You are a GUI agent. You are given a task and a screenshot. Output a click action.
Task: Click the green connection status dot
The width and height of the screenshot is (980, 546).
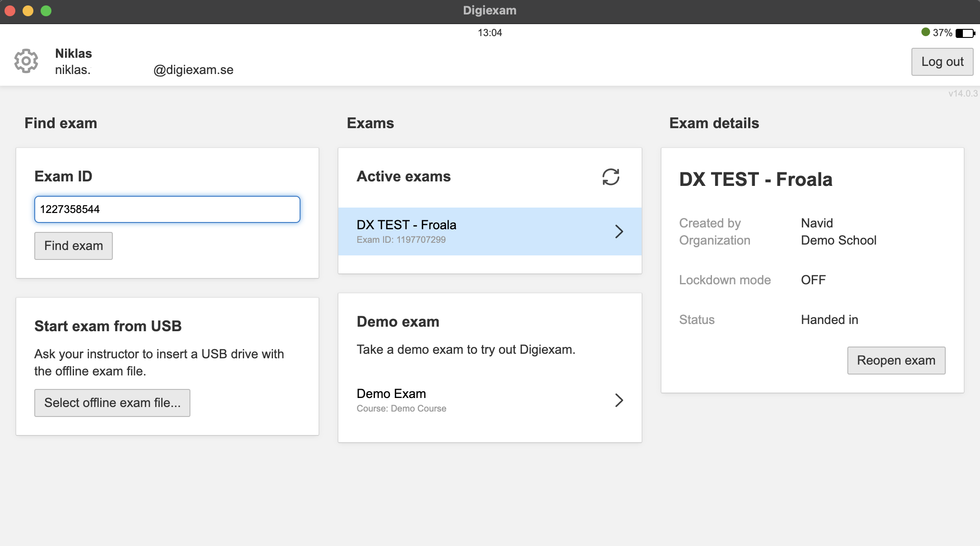tap(925, 32)
